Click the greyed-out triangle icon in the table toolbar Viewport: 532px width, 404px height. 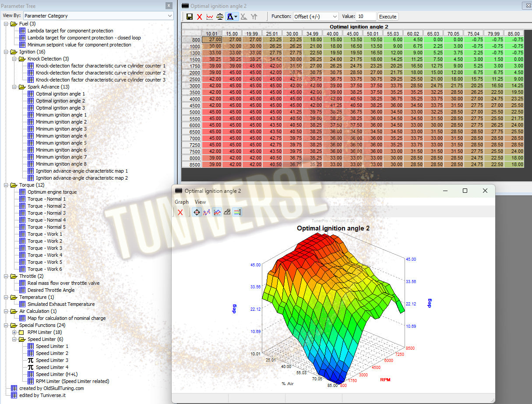pyautogui.click(x=243, y=17)
